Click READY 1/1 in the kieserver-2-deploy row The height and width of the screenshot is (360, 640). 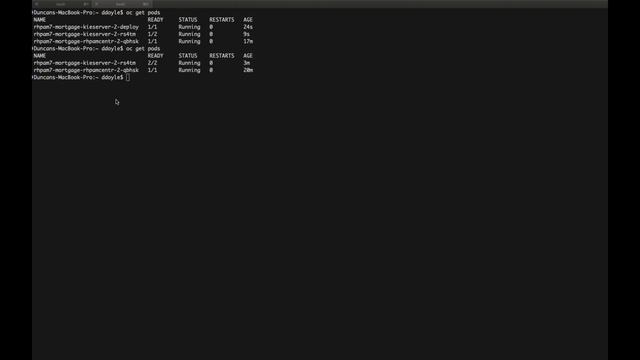[152, 27]
